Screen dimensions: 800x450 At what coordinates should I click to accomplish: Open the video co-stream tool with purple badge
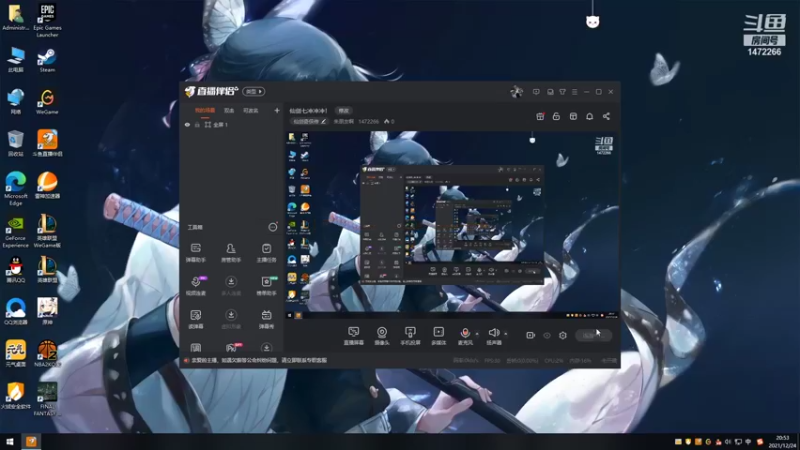196,285
